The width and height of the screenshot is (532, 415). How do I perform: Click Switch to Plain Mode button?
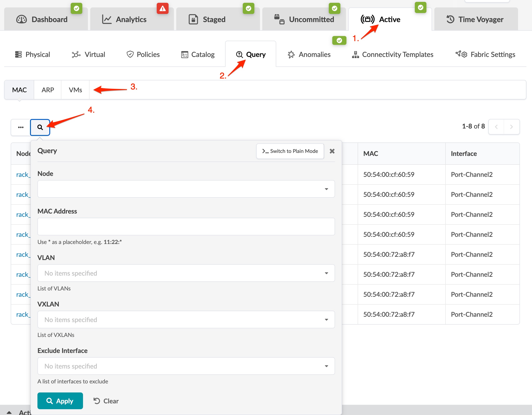point(290,151)
